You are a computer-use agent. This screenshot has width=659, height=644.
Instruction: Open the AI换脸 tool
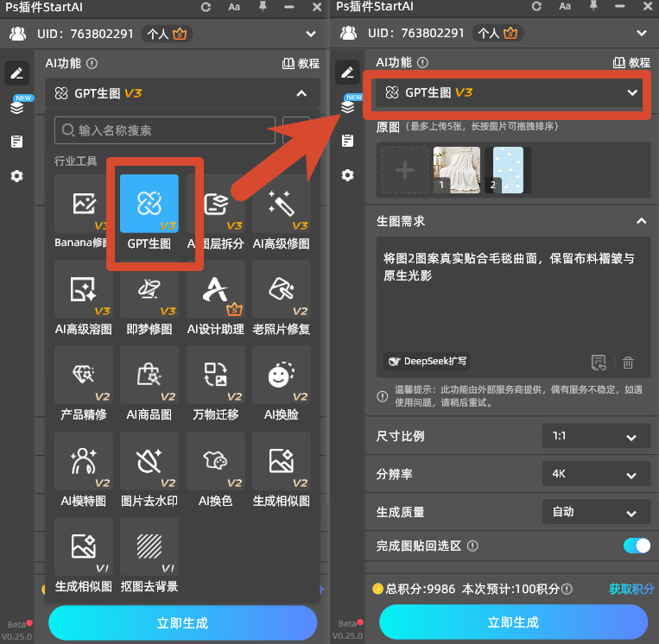point(282,376)
